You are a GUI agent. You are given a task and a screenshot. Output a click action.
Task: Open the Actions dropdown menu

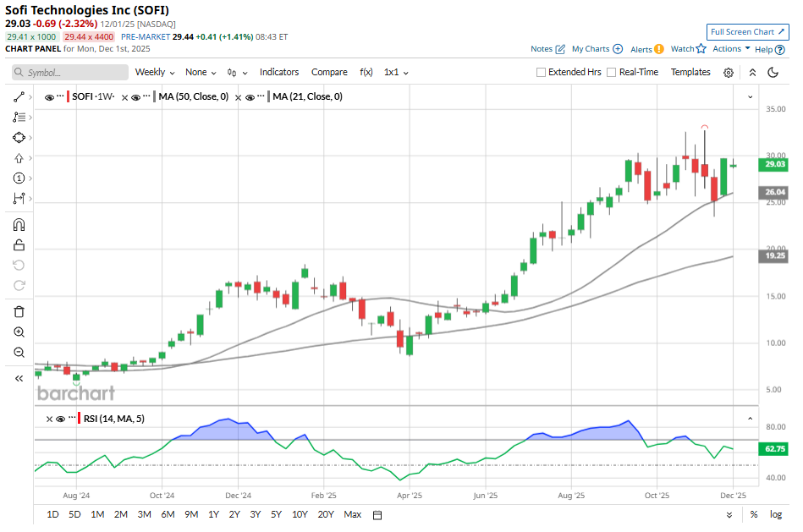click(x=731, y=49)
